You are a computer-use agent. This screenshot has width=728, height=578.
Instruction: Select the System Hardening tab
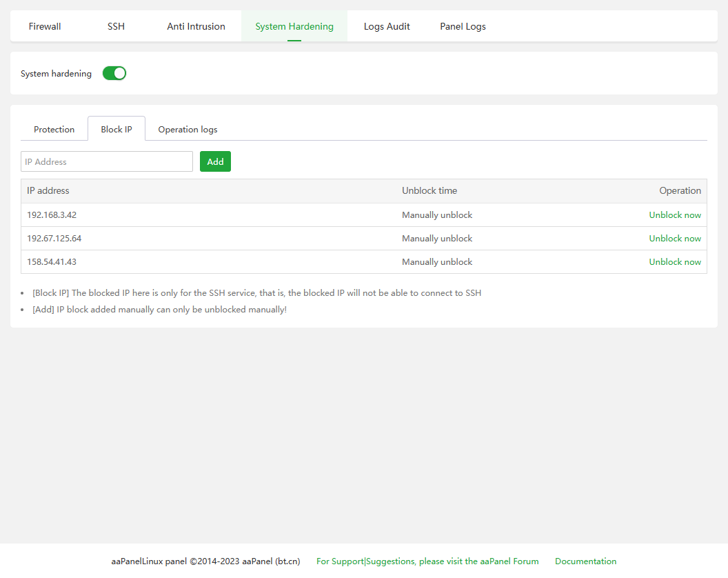[294, 26]
